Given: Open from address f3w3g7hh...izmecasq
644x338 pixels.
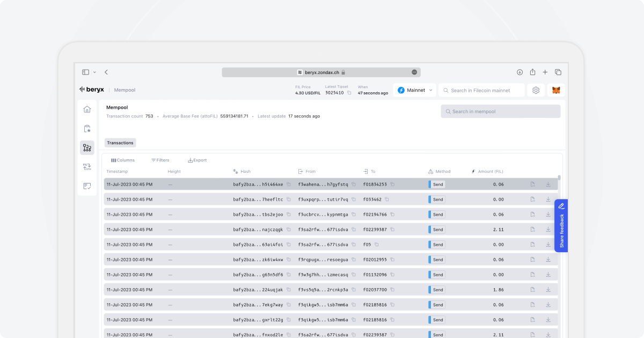Looking at the screenshot, I should coord(323,274).
